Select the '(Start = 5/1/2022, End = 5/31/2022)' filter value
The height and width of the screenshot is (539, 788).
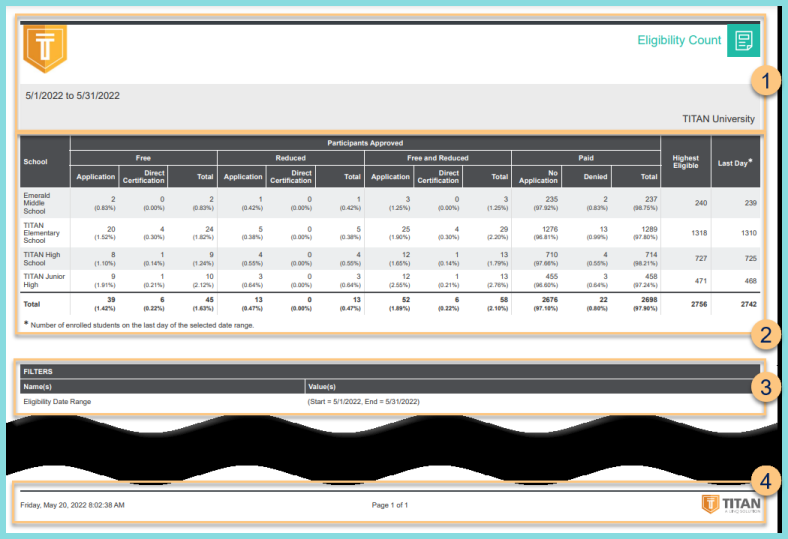[363, 401]
